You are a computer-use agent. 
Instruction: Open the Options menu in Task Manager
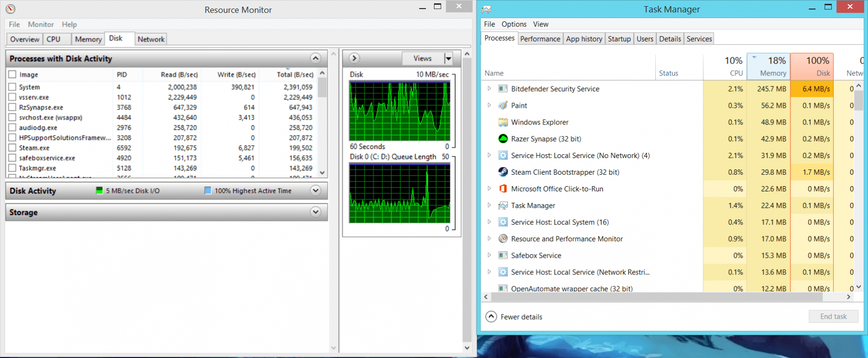coord(514,24)
